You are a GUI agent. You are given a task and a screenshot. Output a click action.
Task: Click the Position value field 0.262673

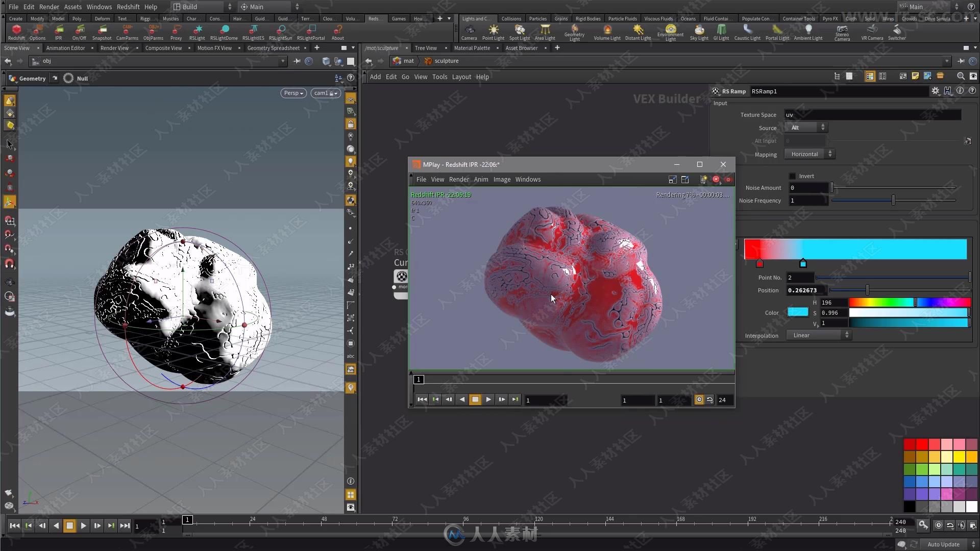pyautogui.click(x=807, y=290)
